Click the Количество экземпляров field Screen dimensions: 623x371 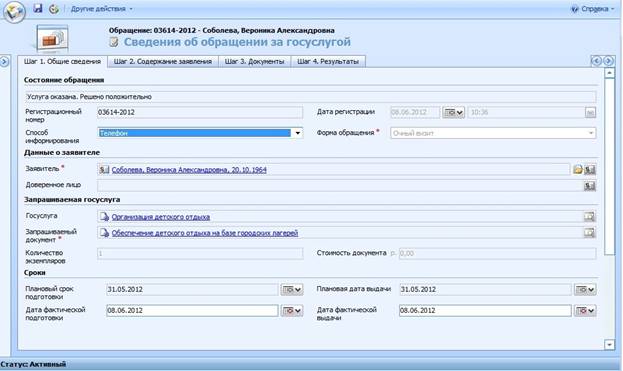(x=200, y=253)
